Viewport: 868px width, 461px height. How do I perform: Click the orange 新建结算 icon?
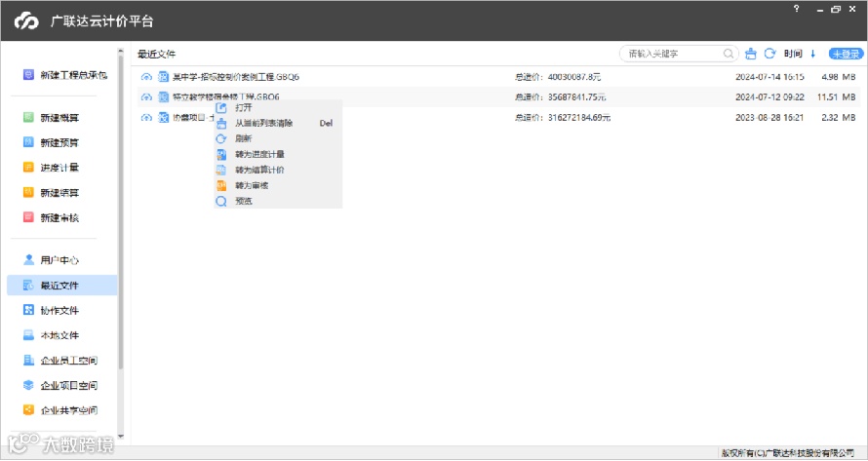[28, 193]
